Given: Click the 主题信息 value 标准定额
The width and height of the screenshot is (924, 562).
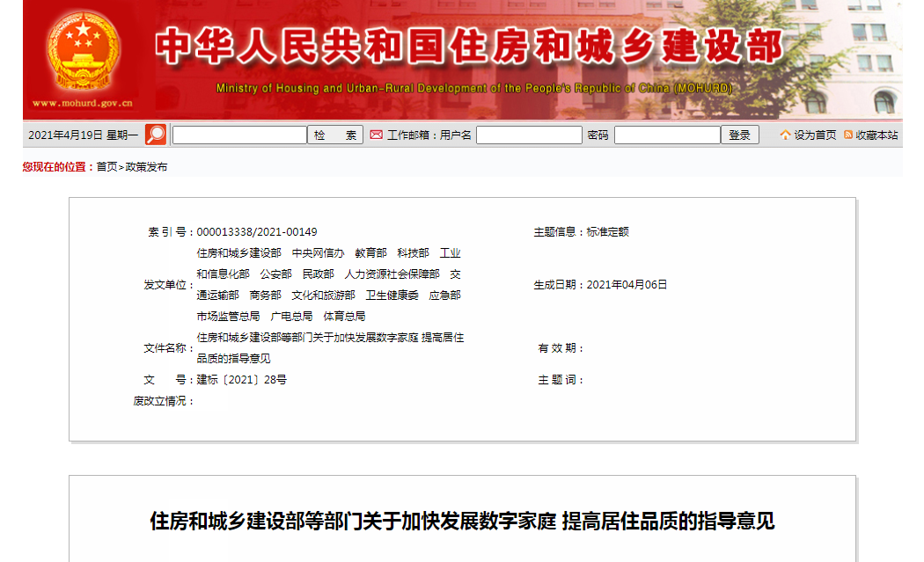Looking at the screenshot, I should (607, 232).
